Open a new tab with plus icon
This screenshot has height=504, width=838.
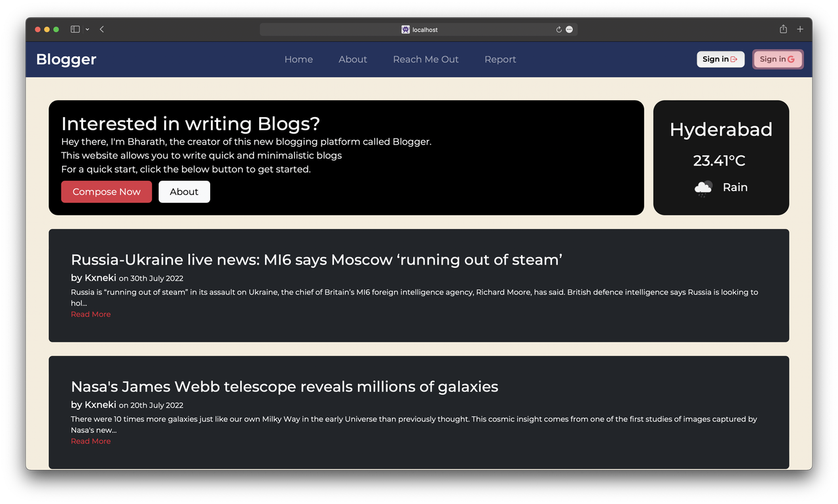pyautogui.click(x=800, y=29)
